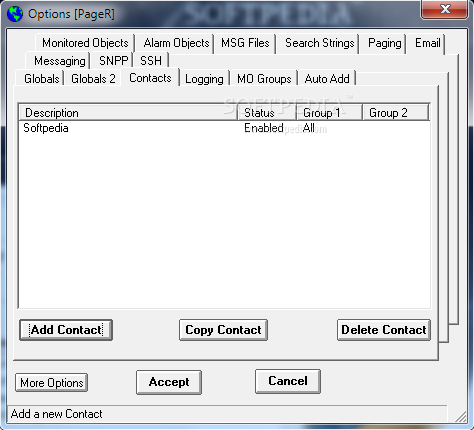474x430 pixels.
Task: Open the Paging tab
Action: [384, 43]
